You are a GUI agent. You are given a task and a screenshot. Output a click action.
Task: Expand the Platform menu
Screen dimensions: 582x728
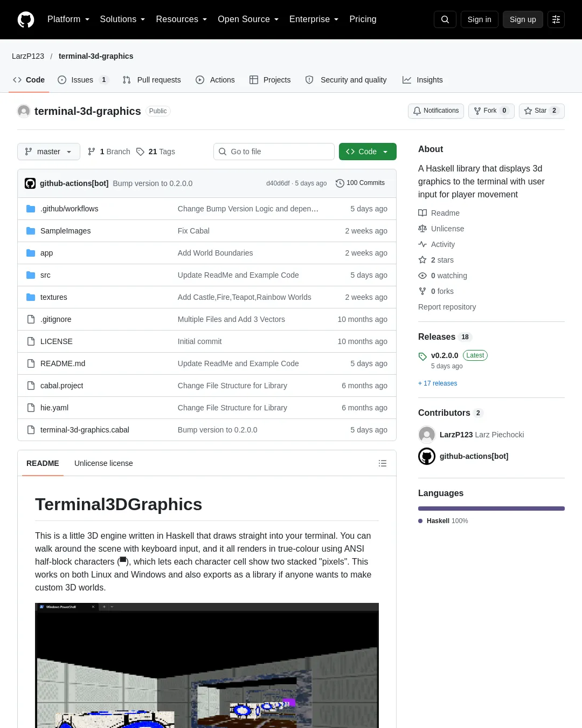tap(68, 19)
